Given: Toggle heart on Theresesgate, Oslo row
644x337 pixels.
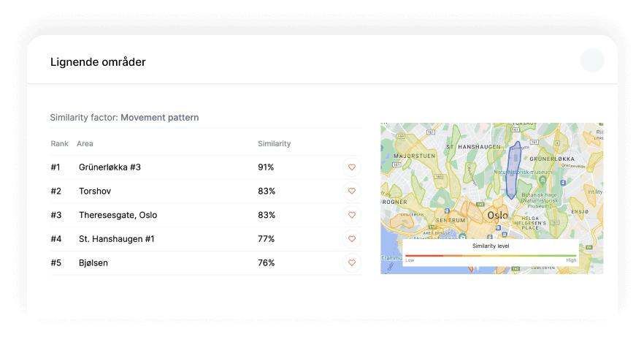Looking at the screenshot, I should tap(352, 215).
